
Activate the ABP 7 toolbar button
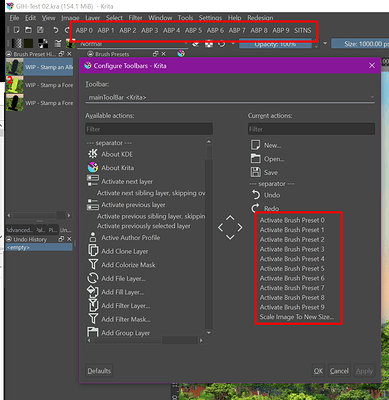[x=237, y=30]
